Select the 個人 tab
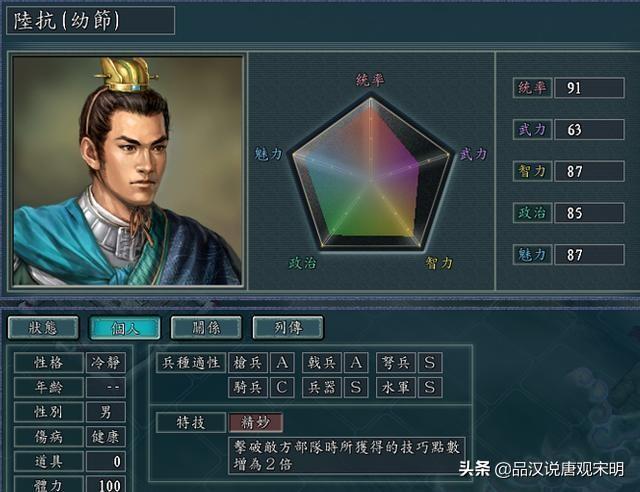This screenshot has height=492, width=640. [125, 327]
